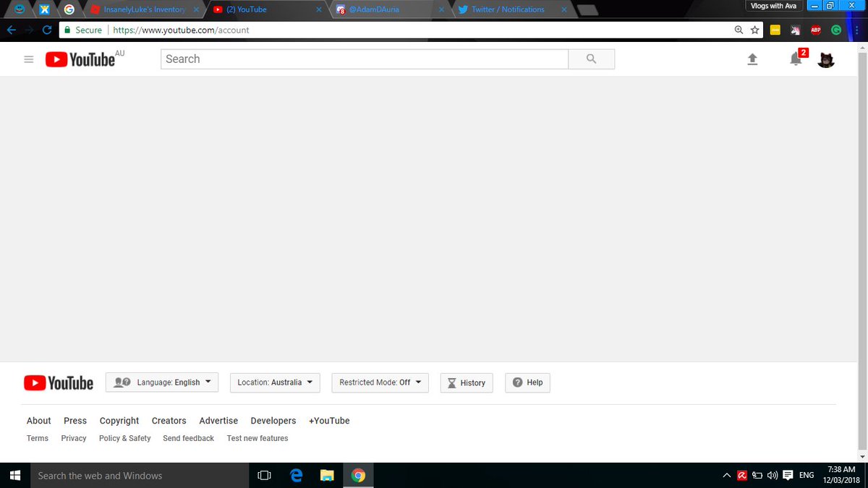The width and height of the screenshot is (868, 488).
Task: Close the InsanelyLuke's Inventory tab
Action: pos(196,9)
